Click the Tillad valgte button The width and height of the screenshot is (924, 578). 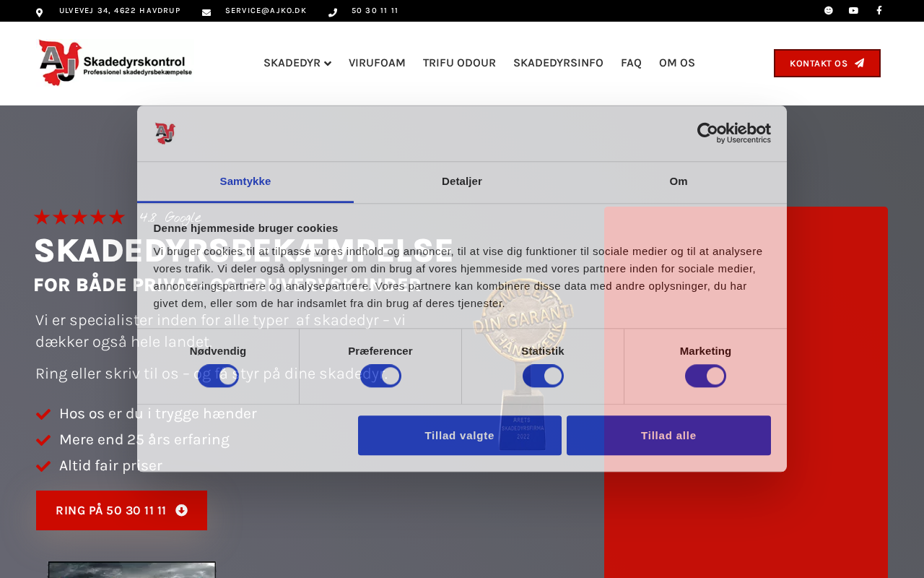(x=460, y=435)
